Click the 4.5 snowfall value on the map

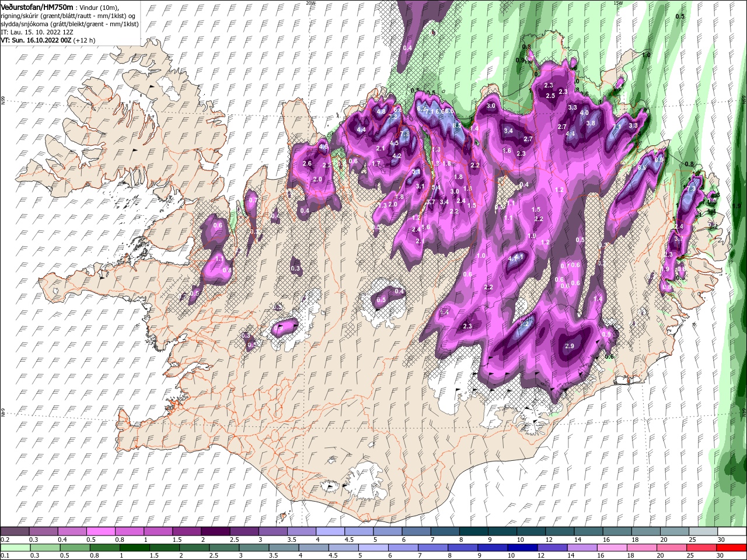(394, 143)
